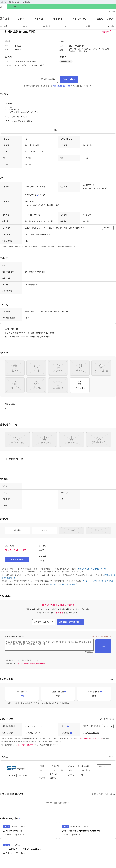Viewport: 116px width, 868px height.
Task: Click the 건물 내부 경사로 facility icon
Action: point(98,440)
